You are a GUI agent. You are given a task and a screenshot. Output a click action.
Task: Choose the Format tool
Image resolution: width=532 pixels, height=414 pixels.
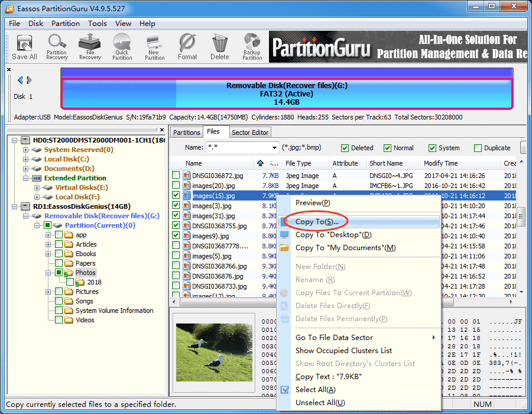[x=187, y=47]
